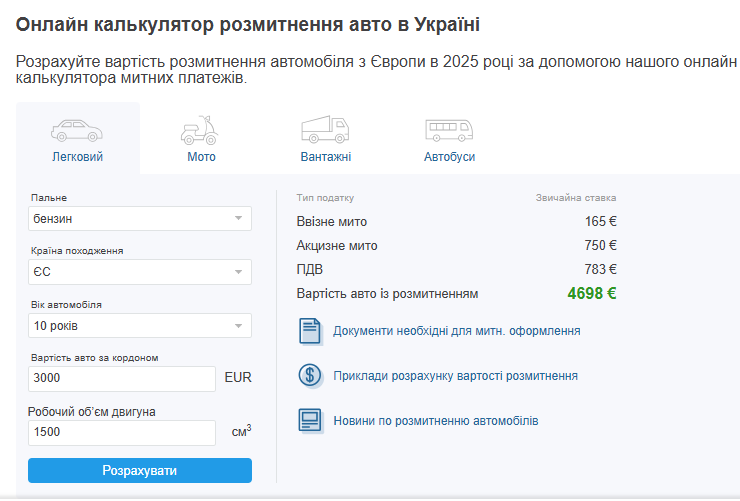The width and height of the screenshot is (740, 501).
Task: Choose the truck icon
Action: coord(325,130)
